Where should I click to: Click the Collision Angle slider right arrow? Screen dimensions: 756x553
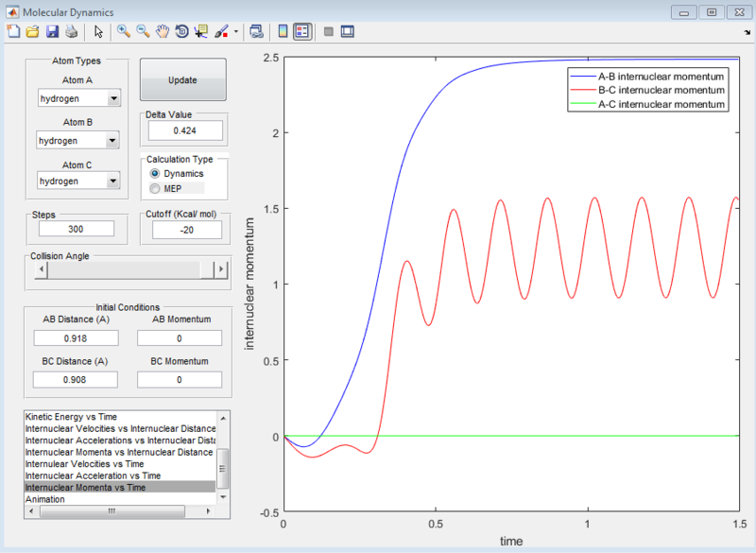point(222,270)
